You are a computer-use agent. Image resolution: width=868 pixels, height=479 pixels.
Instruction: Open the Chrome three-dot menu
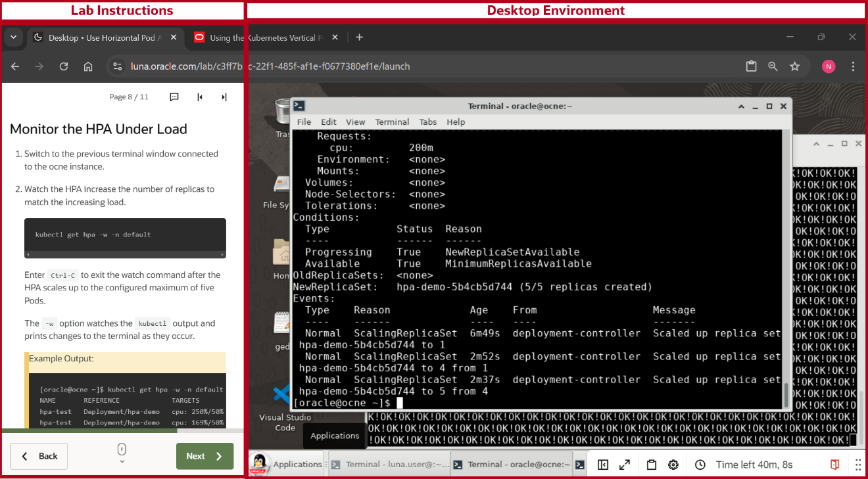[853, 66]
